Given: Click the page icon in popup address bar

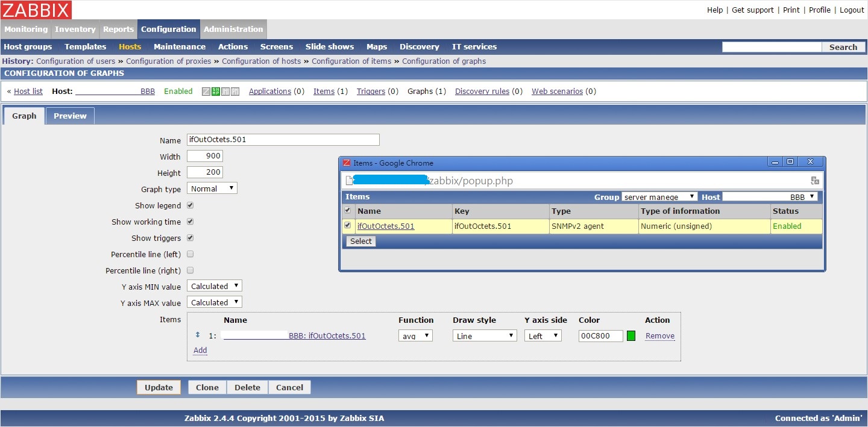Looking at the screenshot, I should point(349,181).
